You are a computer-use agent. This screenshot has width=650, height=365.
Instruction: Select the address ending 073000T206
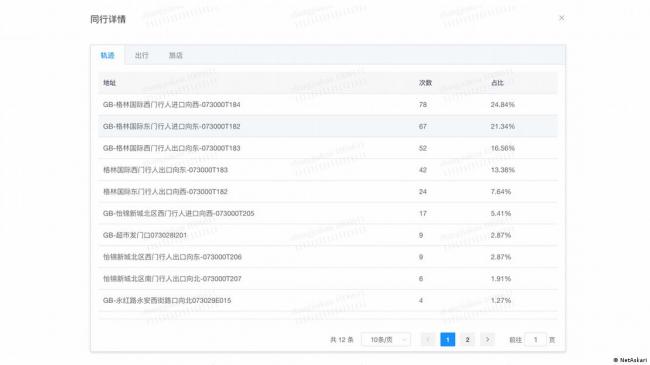tap(172, 257)
